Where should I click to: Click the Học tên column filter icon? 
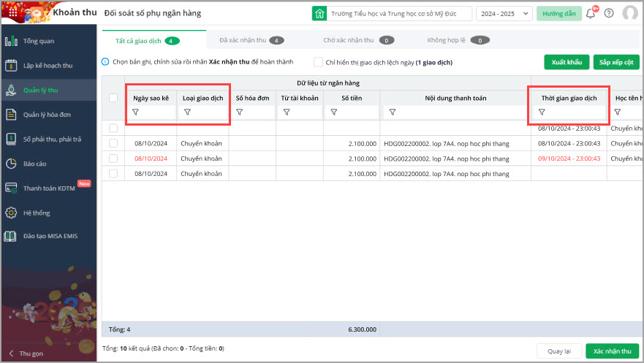(x=617, y=112)
